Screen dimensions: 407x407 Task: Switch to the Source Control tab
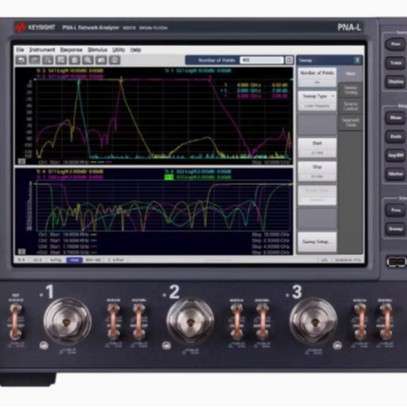pyautogui.click(x=350, y=107)
